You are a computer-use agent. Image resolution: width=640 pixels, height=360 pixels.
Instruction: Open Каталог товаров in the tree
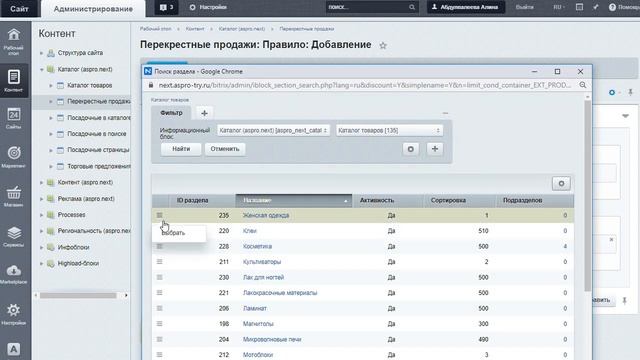point(89,85)
